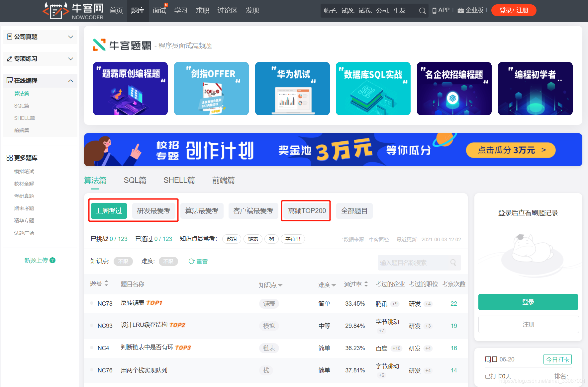Open 模拟笔试 in sidebar

(x=24, y=171)
